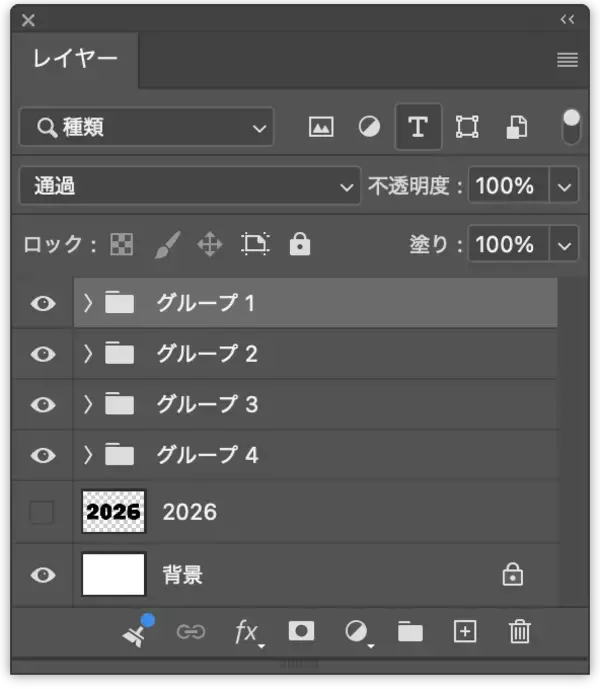Create a new layer plus icon
The image size is (600, 689).
pyautogui.click(x=465, y=632)
